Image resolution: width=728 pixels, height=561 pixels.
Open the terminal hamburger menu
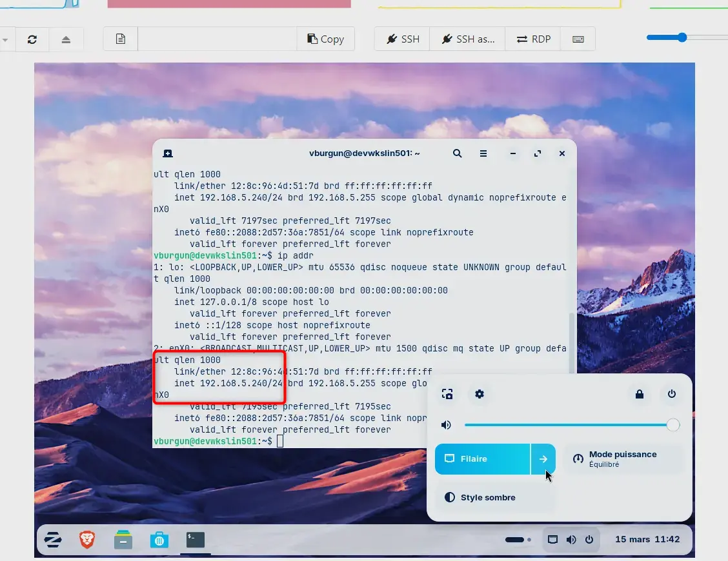coord(483,153)
